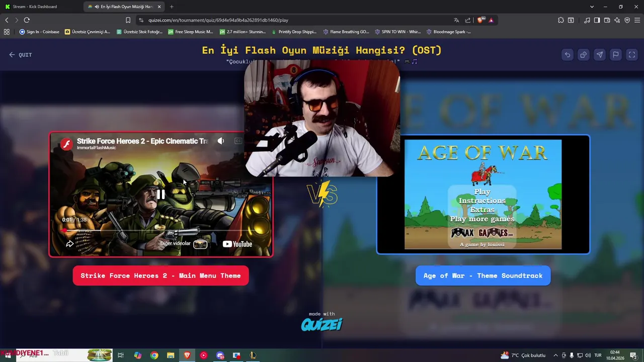
Task: Open the tab search dropdown chevron
Action: coord(592,7)
